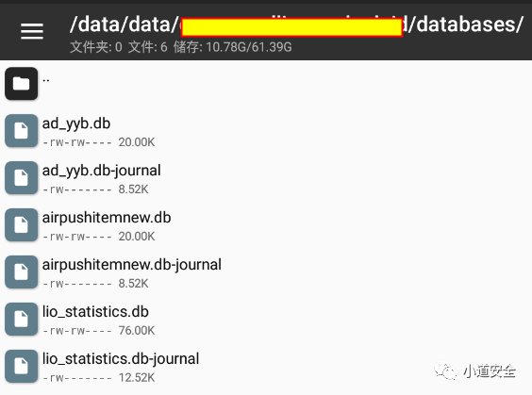Select the ad_yyb.db-journal file icon
Viewport: 532px width, 395px height.
[x=22, y=177]
